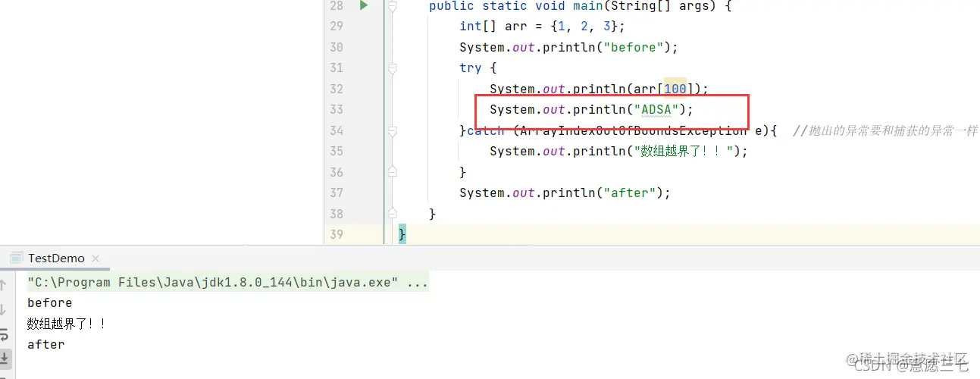Viewport: 980px width, 379px height.
Task: Collapse main method fold marker at line 28
Action: [x=392, y=6]
